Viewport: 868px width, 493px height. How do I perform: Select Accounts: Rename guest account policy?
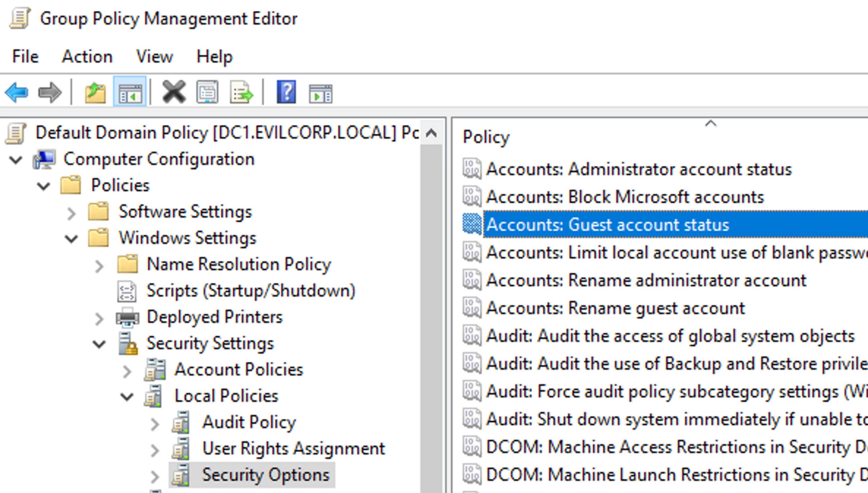click(x=615, y=308)
